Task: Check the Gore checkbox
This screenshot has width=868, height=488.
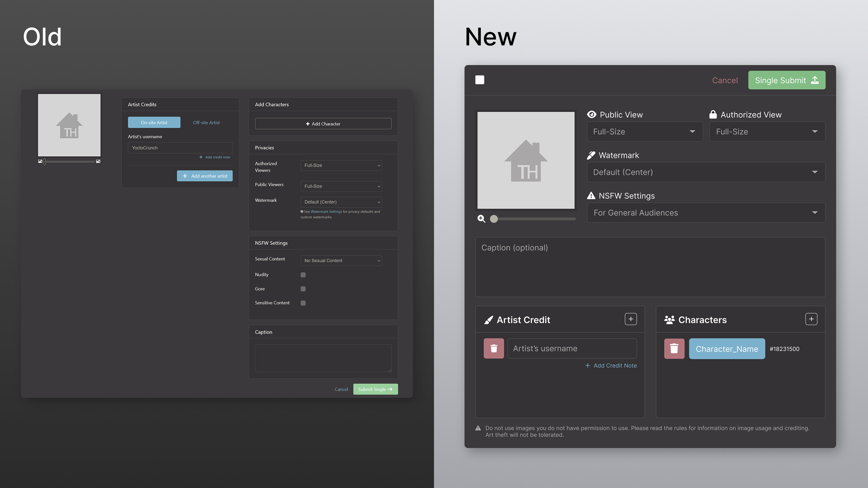Action: click(x=303, y=289)
